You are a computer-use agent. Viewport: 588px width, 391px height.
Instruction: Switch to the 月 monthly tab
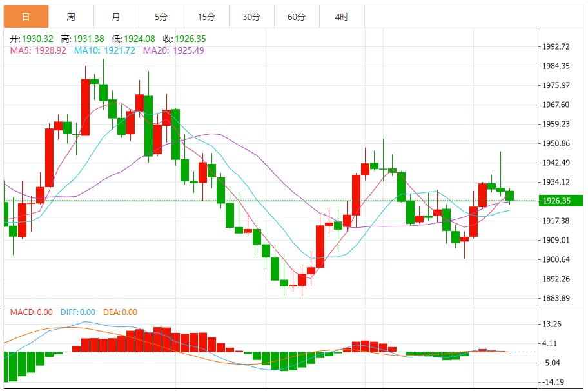click(116, 17)
